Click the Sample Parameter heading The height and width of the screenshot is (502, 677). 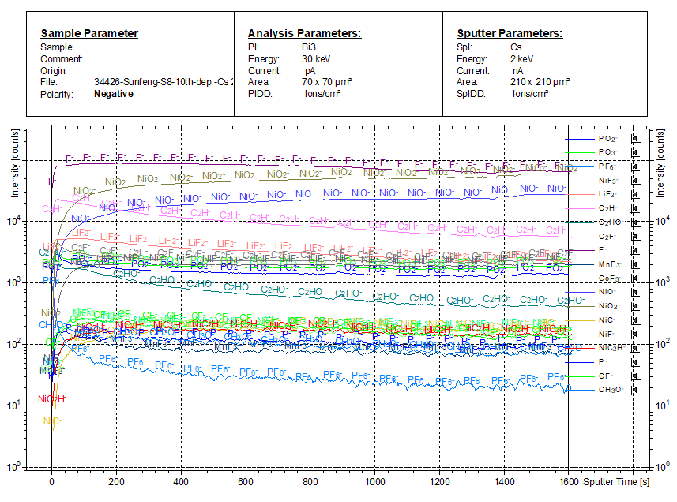89,33
